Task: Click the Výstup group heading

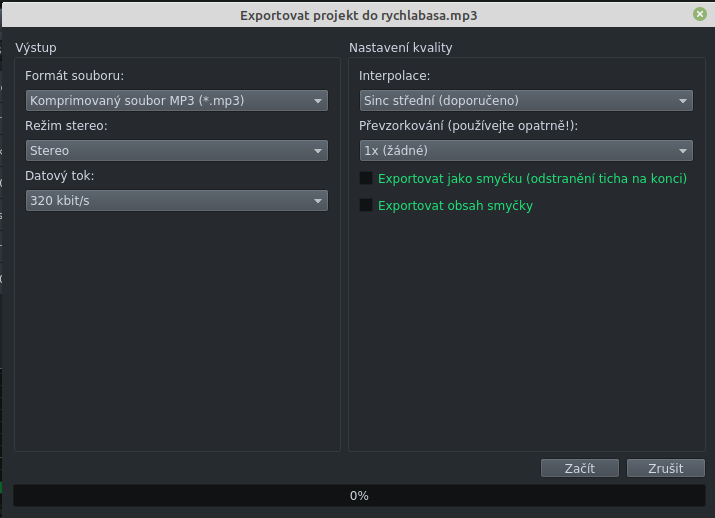Action: (35, 48)
